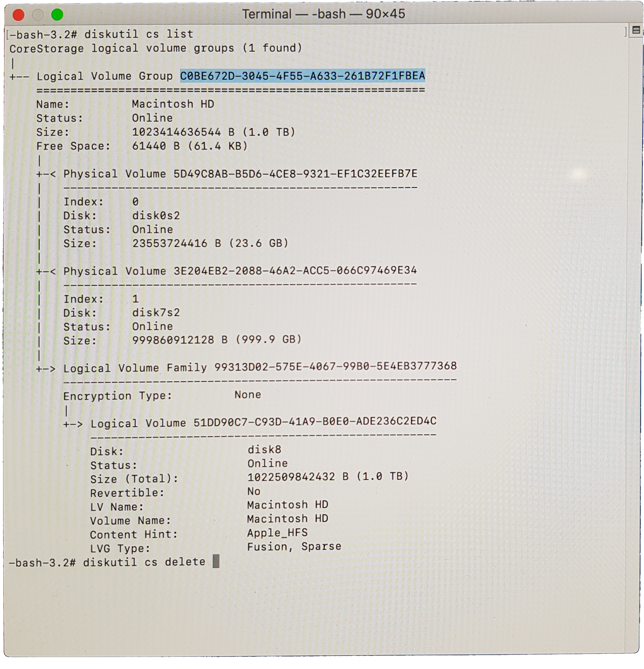Click the cursor block after 'cs delete'

(216, 561)
